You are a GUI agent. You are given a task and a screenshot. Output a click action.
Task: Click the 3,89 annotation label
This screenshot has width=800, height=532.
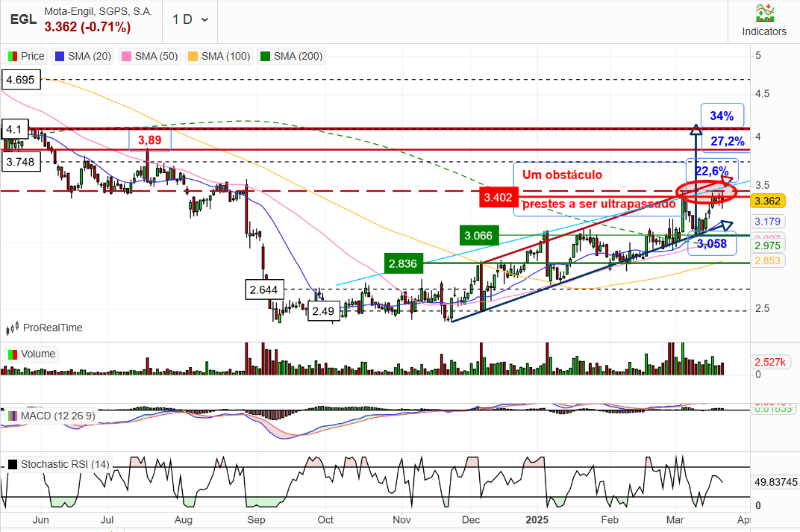coord(149,140)
